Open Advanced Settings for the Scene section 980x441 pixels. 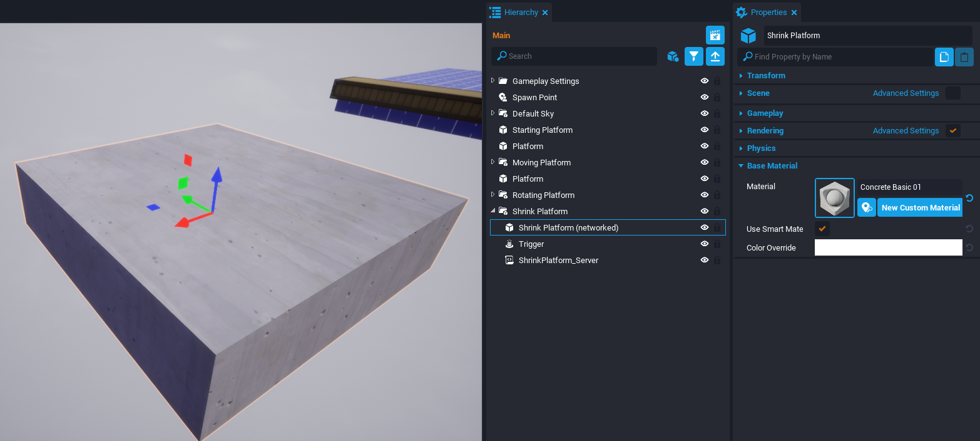[906, 93]
